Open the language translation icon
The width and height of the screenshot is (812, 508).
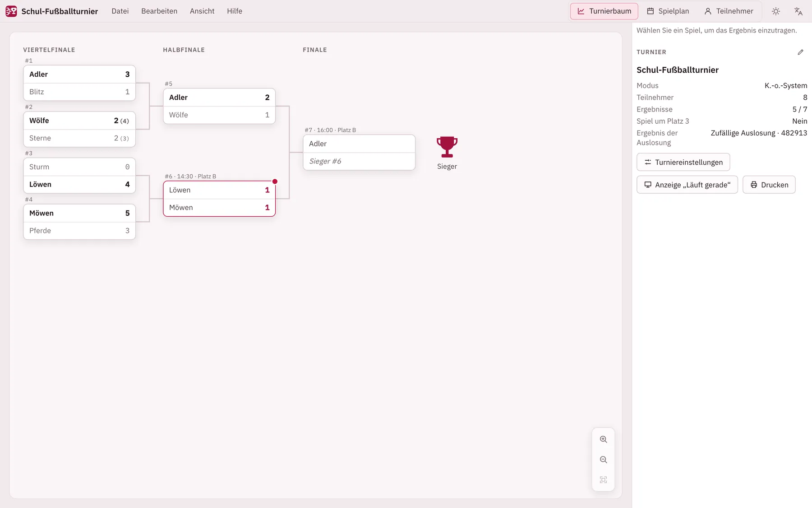[798, 11]
